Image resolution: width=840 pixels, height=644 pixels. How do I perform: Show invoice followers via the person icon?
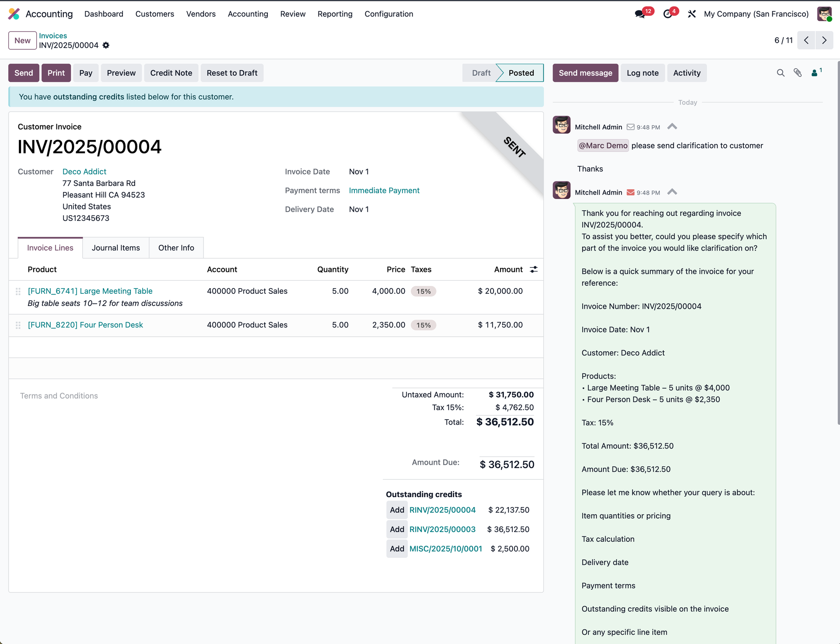tap(815, 73)
